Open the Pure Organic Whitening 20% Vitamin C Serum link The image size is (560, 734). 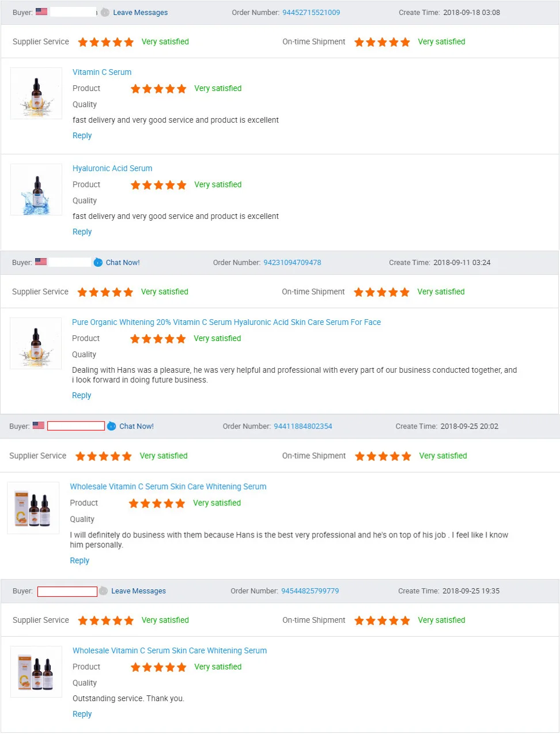point(226,322)
